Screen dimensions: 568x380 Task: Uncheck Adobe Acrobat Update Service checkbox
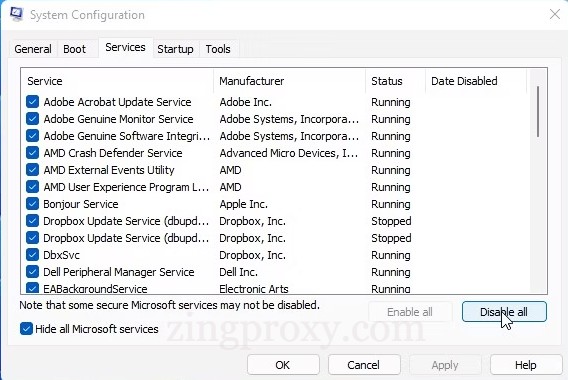point(32,102)
